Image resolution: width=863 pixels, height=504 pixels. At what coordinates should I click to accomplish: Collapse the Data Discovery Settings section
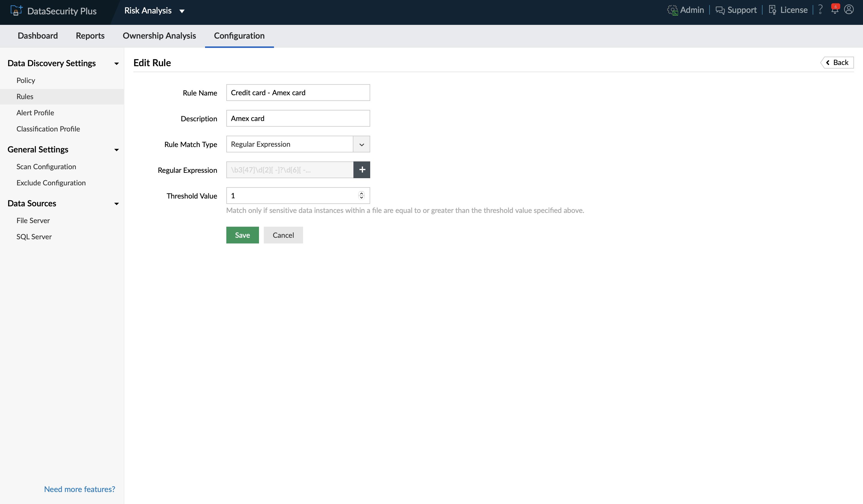pyautogui.click(x=116, y=64)
